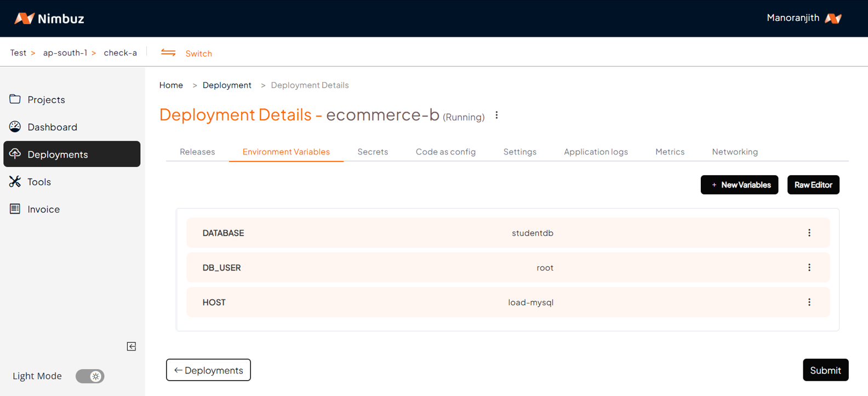
Task: Click the Nimbuz logo in header
Action: (x=49, y=19)
